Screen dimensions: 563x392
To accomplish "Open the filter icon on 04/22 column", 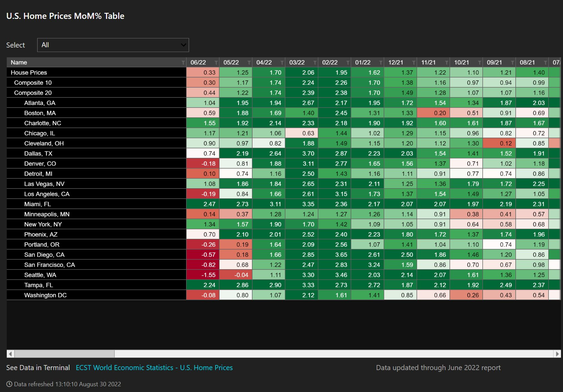I will (282, 63).
